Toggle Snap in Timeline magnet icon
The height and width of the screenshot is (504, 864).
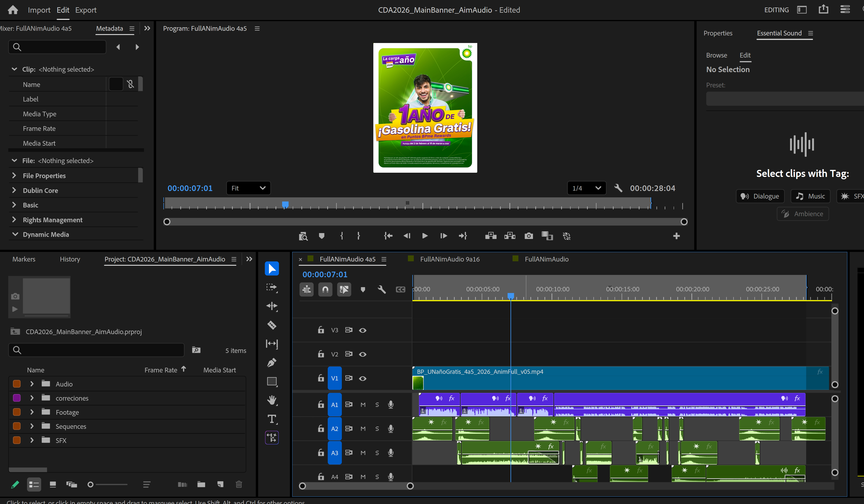[325, 289]
